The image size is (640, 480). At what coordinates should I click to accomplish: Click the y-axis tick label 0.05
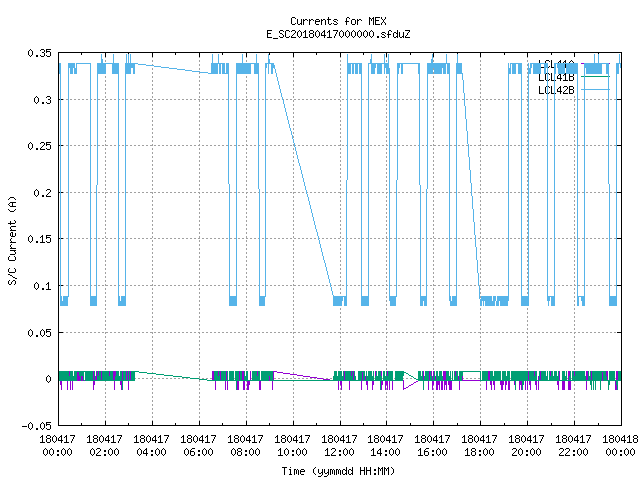[40, 333]
